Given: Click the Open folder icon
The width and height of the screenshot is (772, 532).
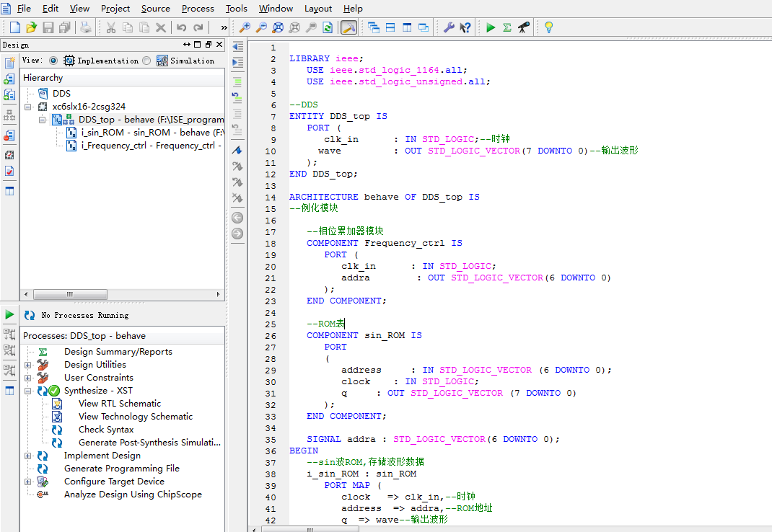Looking at the screenshot, I should click(x=31, y=27).
